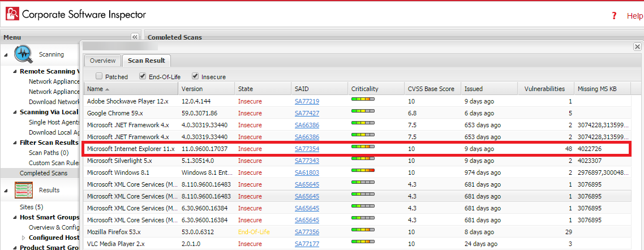Click the Help link text
The image size is (644, 250).
[635, 16]
